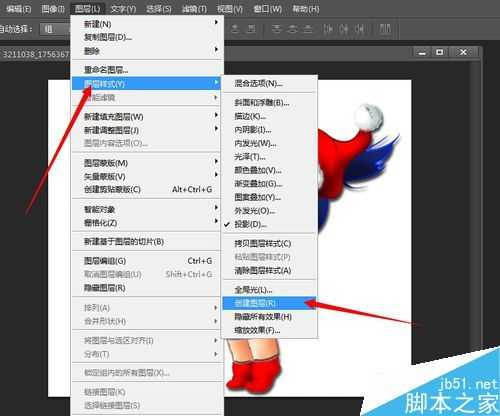The image size is (500, 416).
Task: Expand the 新建填充图层(W) submenu arrow
Action: click(216, 115)
